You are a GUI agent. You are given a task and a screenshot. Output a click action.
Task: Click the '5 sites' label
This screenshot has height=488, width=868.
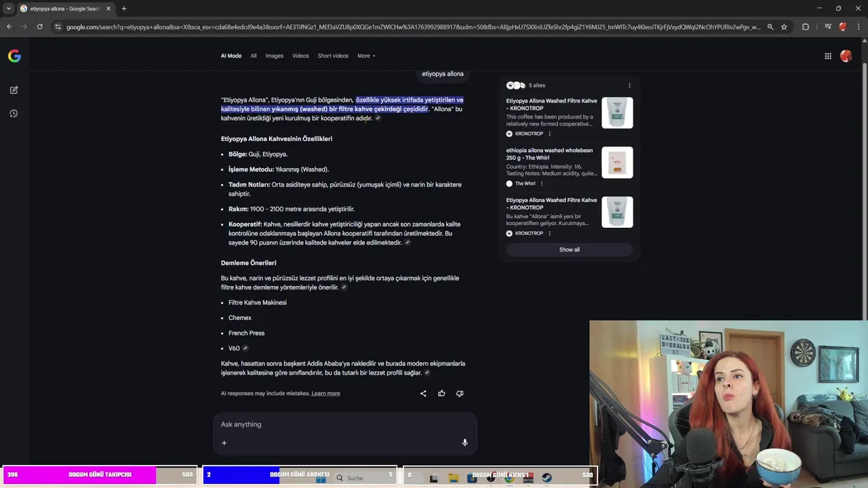point(537,85)
